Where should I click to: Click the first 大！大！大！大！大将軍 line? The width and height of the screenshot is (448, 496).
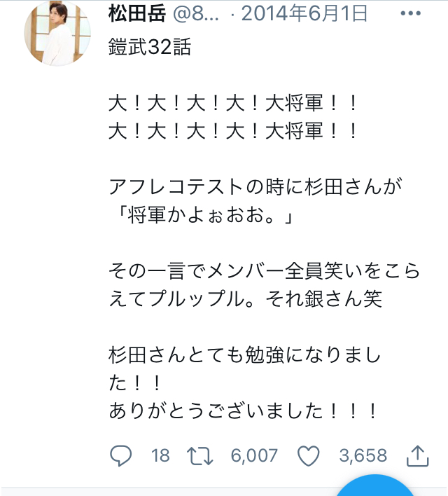234,104
